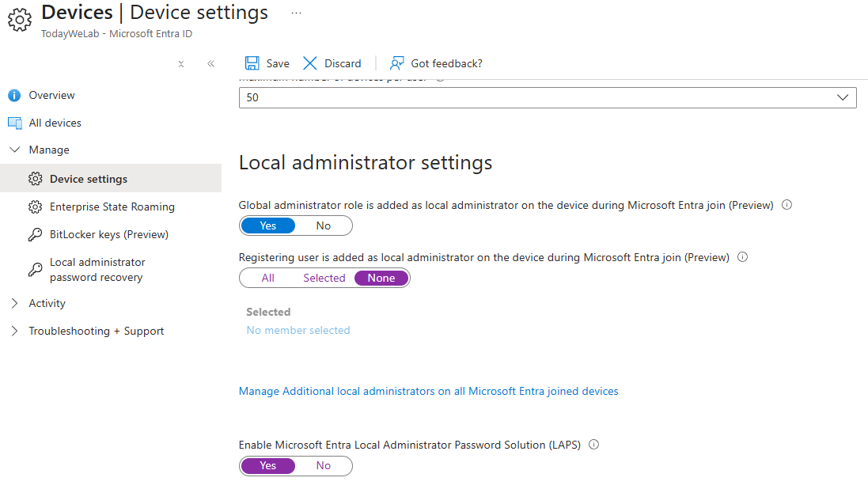Click info icon next to LAPS setting
Image resolution: width=868 pixels, height=489 pixels.
[593, 445]
